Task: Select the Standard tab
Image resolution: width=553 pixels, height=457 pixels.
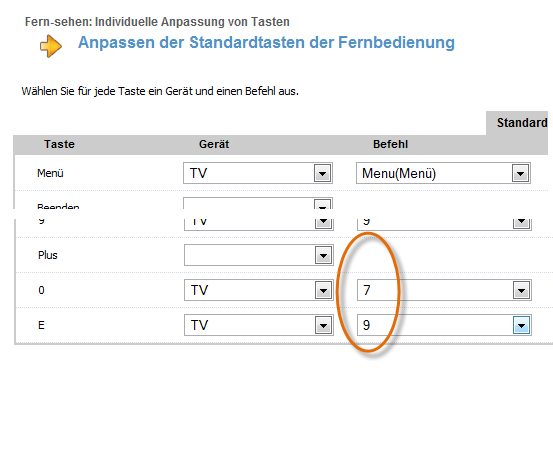Action: (x=518, y=123)
